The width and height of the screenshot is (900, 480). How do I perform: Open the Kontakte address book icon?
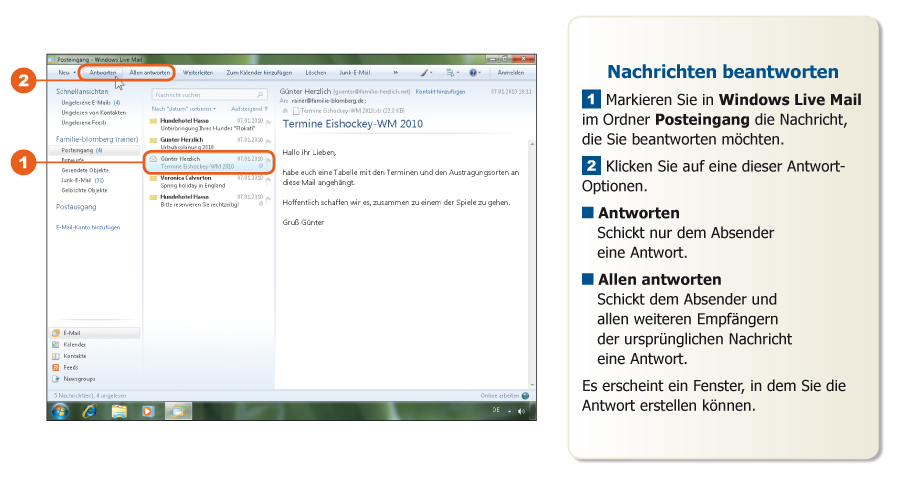[x=55, y=356]
